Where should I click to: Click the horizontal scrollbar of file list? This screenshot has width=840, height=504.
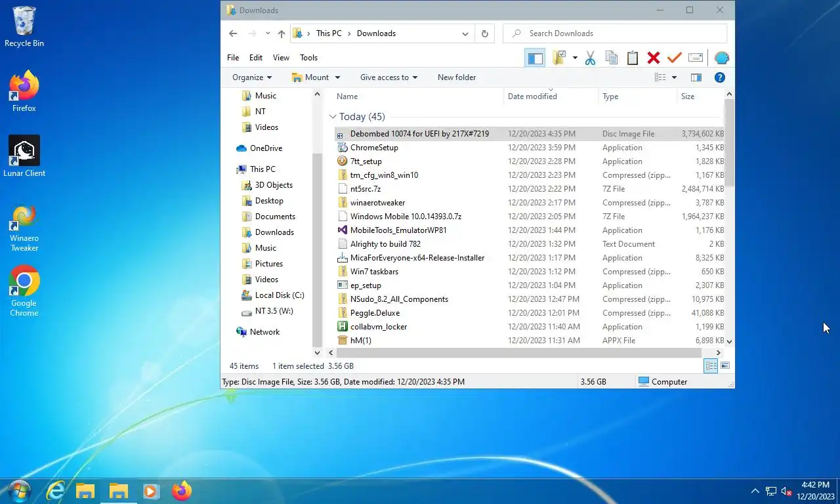click(x=519, y=353)
